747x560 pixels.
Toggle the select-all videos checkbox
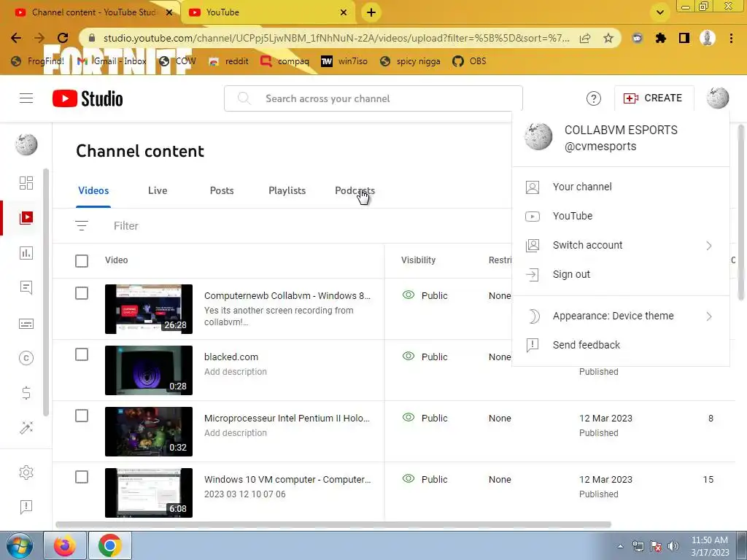coord(82,260)
